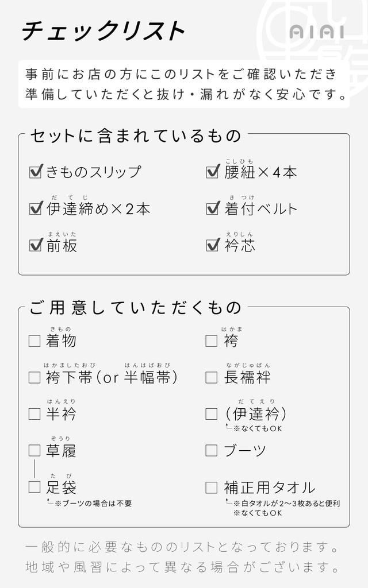The height and width of the screenshot is (588, 368).
Task: Uncheck the きものスリップ checkbox
Action: pyautogui.click(x=36, y=171)
